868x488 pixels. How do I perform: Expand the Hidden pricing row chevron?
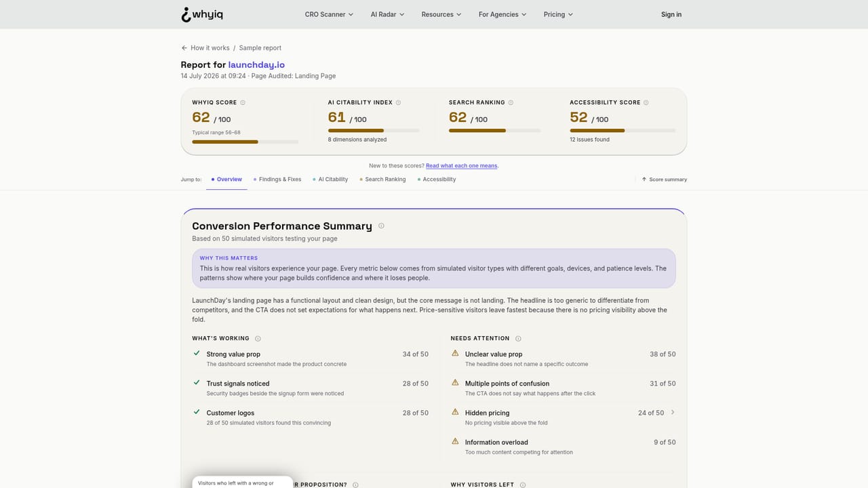point(673,412)
